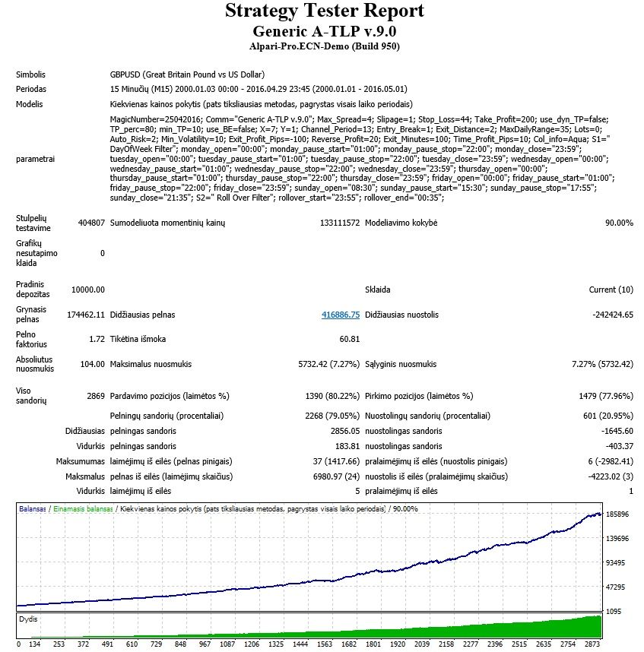Select the Alpari-Pro.ECN-Demo (Build 950) line
Screen dimensions: 644x652
click(325, 46)
